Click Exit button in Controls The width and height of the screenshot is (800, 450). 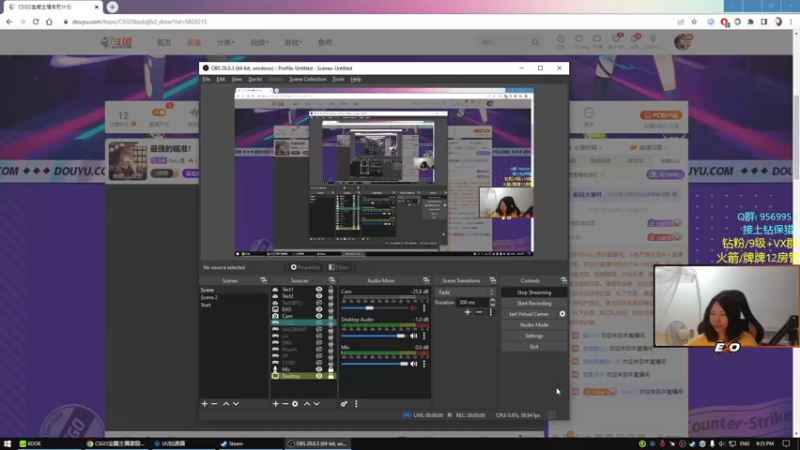[x=534, y=346]
